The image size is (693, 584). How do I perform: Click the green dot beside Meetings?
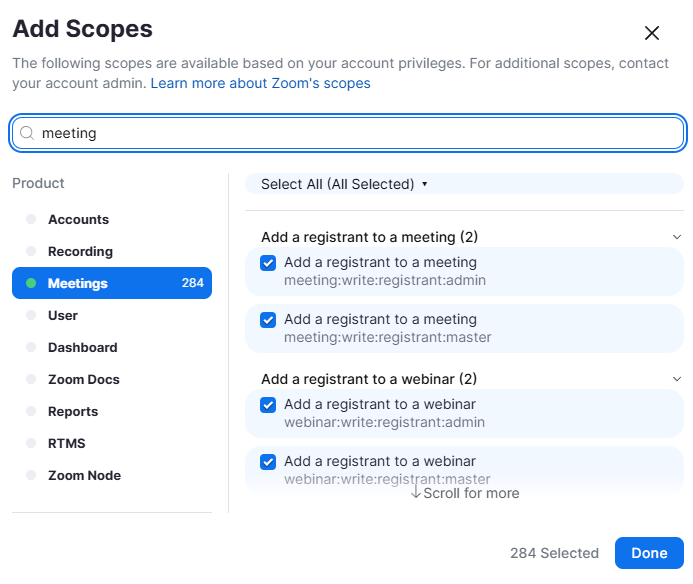pos(31,283)
